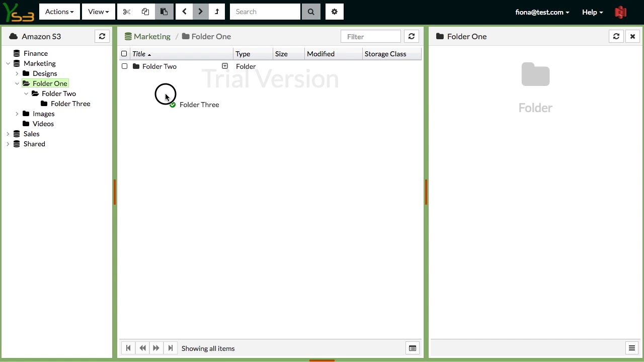Select Images folder in the tree
The width and height of the screenshot is (644, 362).
tap(44, 114)
